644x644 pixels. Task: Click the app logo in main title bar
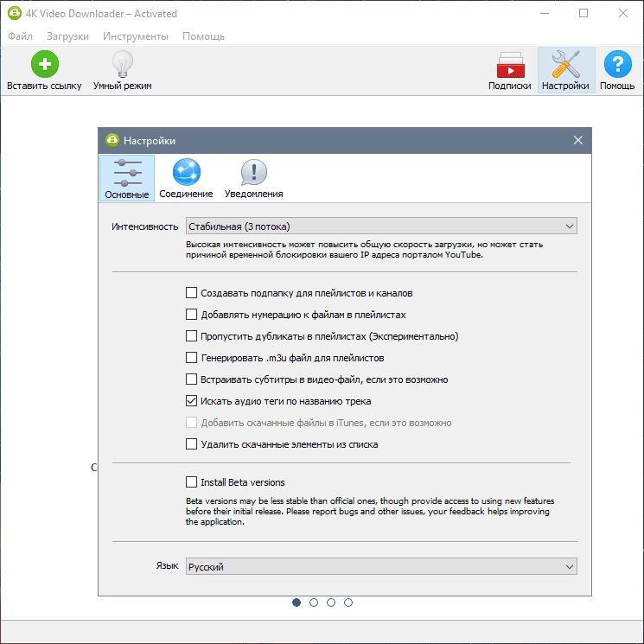coord(15,13)
